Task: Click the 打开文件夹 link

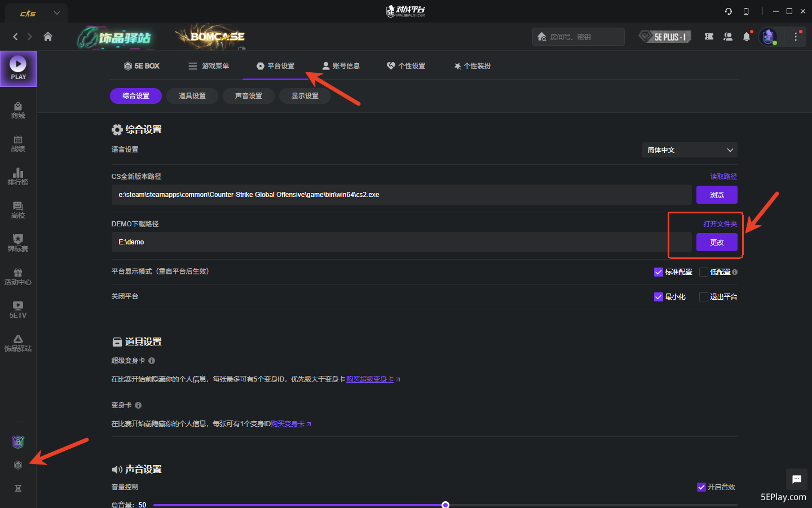Action: tap(720, 224)
